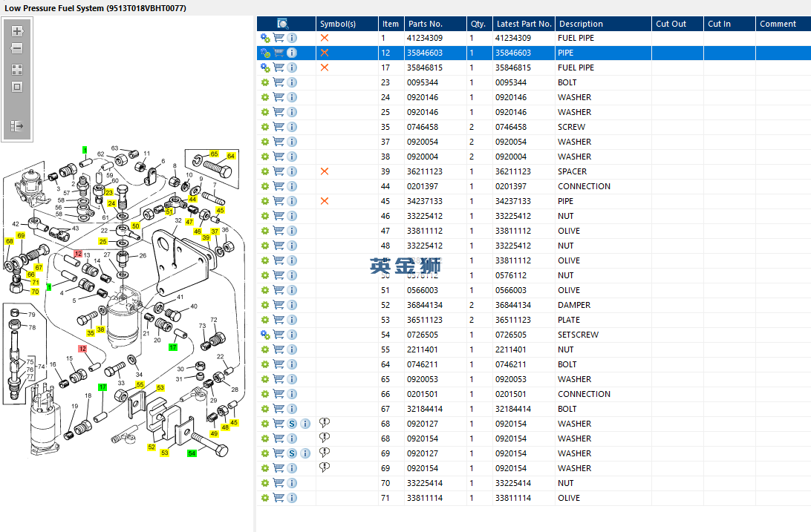Click the S icon for item 68
The height and width of the screenshot is (532, 811).
point(292,424)
